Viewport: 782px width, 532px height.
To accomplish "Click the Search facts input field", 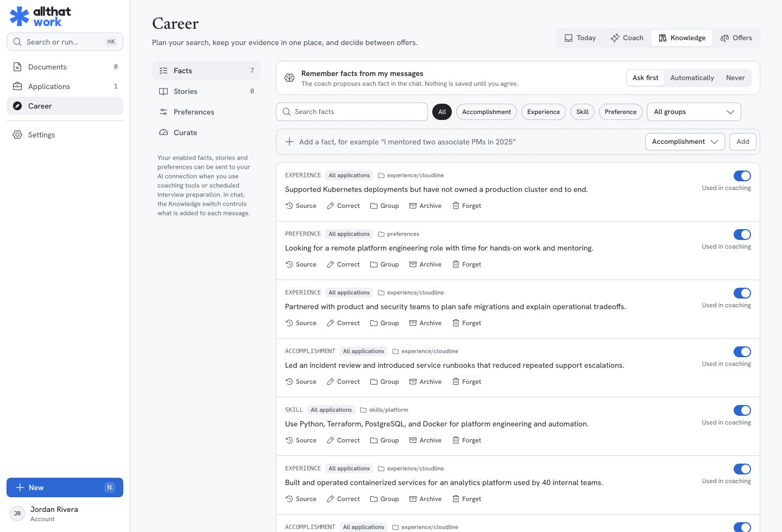I will 352,112.
